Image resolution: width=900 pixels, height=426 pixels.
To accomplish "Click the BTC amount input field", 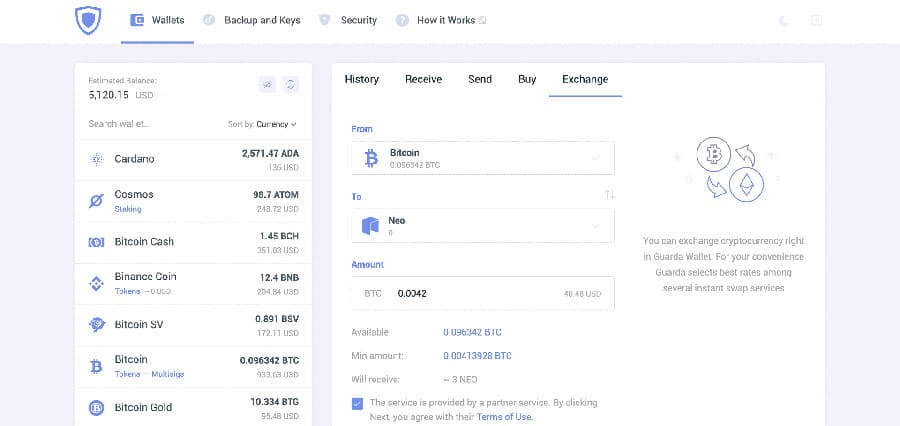I will click(470, 294).
